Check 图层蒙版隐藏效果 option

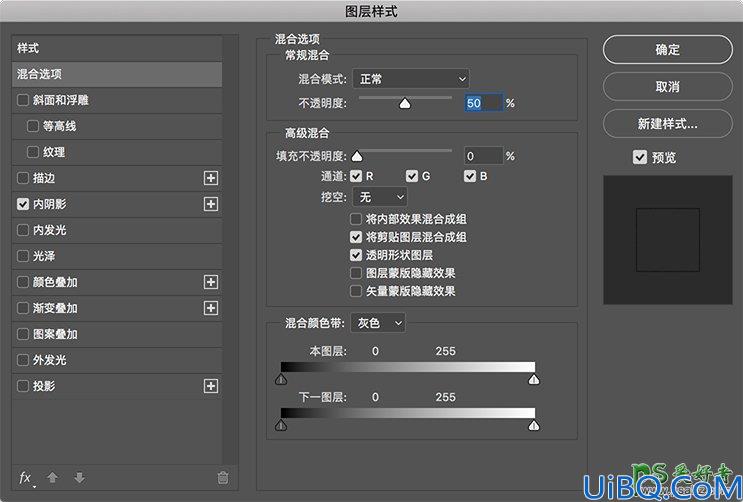(356, 273)
